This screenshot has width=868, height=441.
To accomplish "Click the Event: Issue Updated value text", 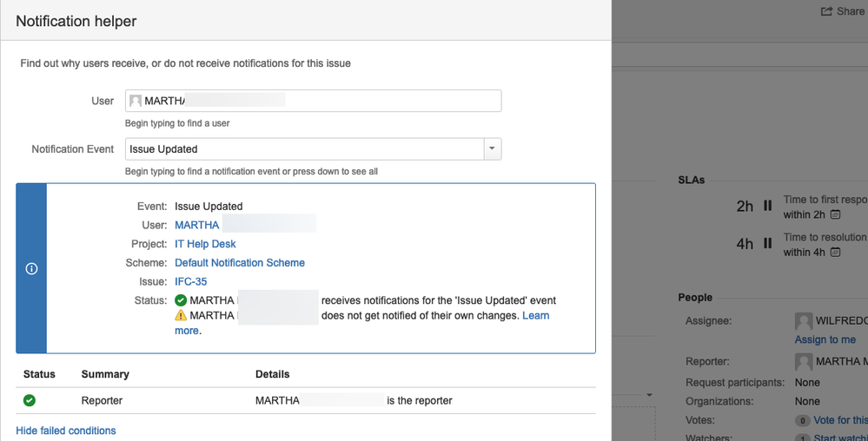I will (209, 207).
